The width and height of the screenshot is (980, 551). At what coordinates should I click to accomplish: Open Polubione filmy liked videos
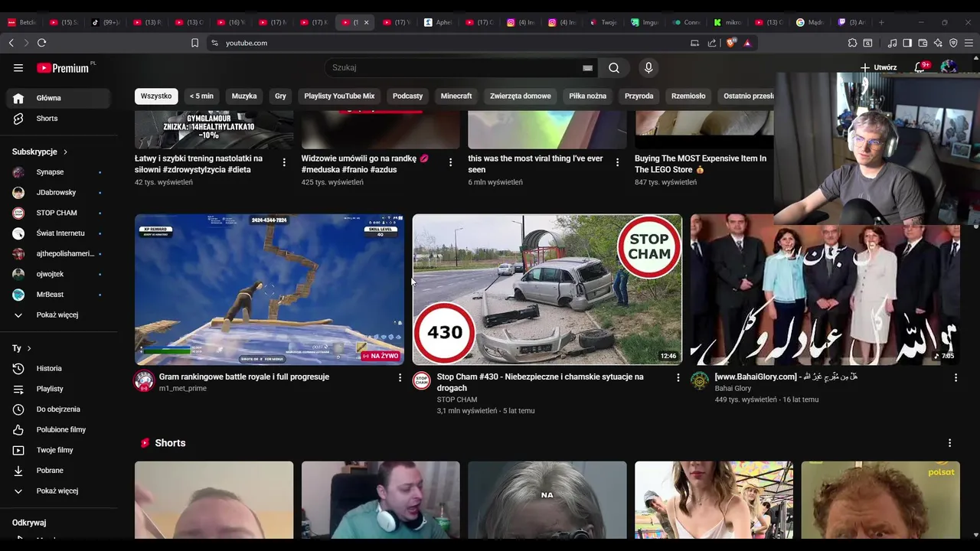(x=59, y=429)
